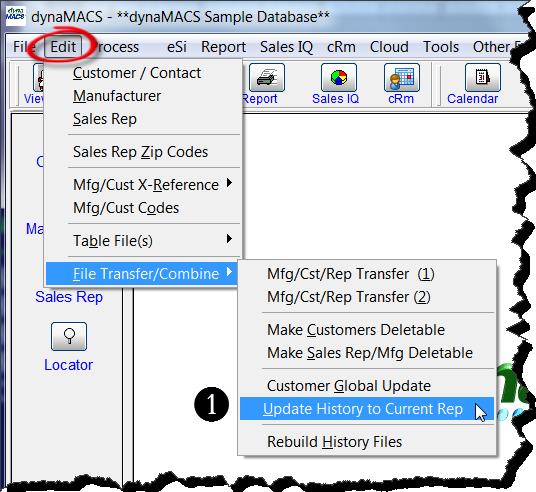The height and width of the screenshot is (492, 536).
Task: Click the Locator sidebar label
Action: pyautogui.click(x=68, y=365)
